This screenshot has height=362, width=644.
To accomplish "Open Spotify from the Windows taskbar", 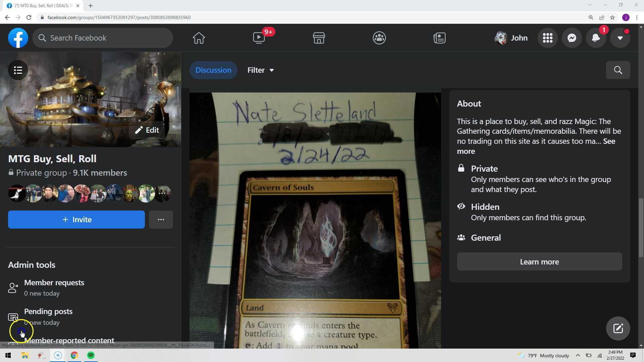I will click(x=91, y=355).
